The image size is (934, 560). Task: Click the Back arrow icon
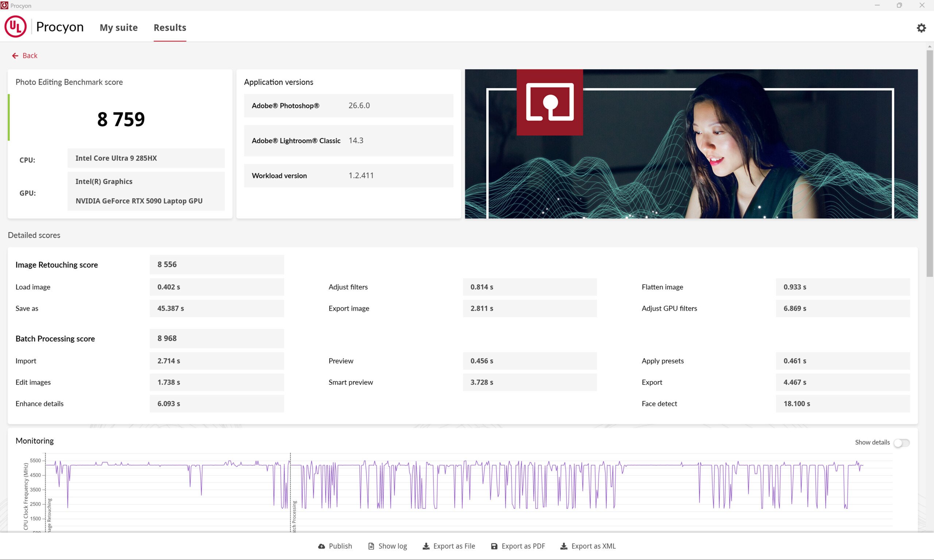pyautogui.click(x=15, y=56)
